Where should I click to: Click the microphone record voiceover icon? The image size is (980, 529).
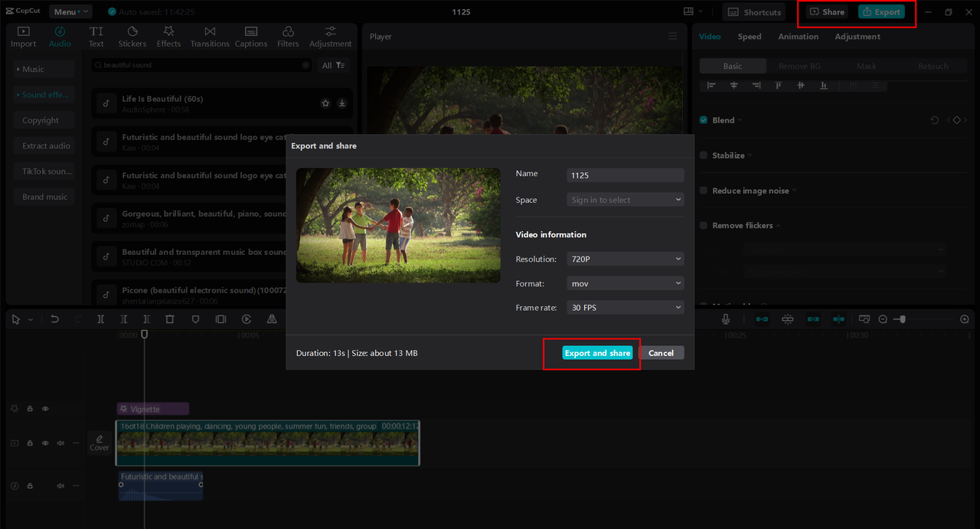(726, 319)
